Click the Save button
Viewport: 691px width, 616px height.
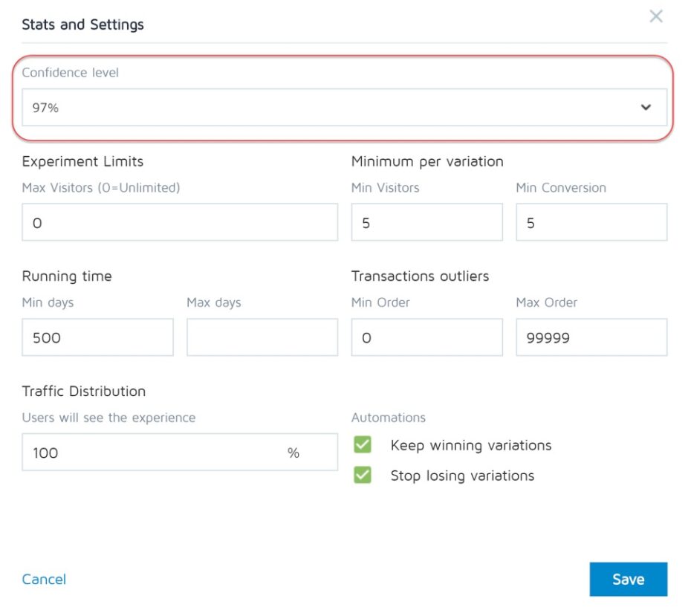pos(628,579)
